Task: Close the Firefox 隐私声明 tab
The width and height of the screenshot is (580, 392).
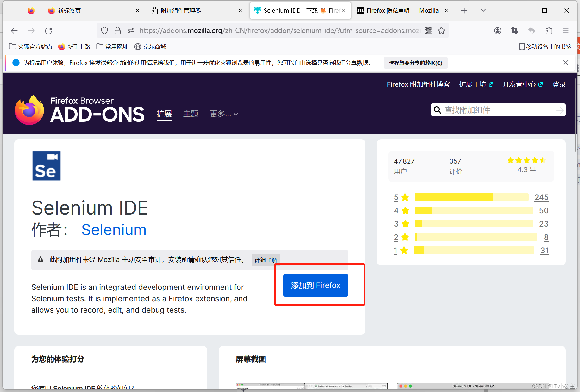Action: tap(446, 11)
